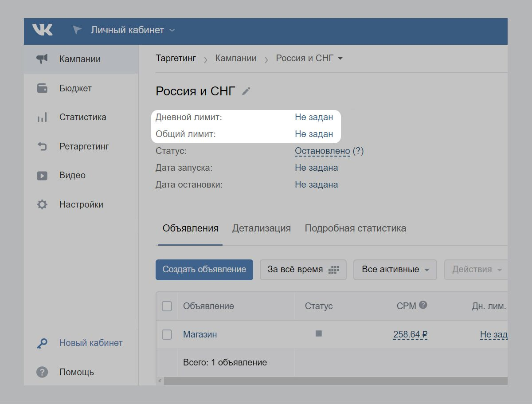The width and height of the screenshot is (532, 404).
Task: Edit campaign name with the pencil icon
Action: tap(246, 91)
